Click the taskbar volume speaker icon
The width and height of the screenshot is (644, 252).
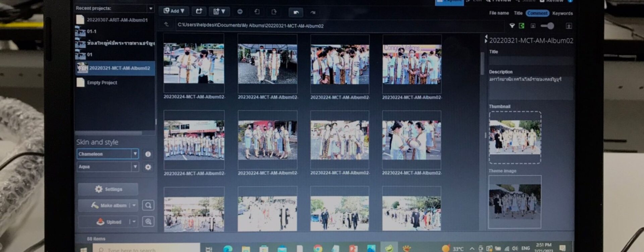pyautogui.click(x=515, y=249)
